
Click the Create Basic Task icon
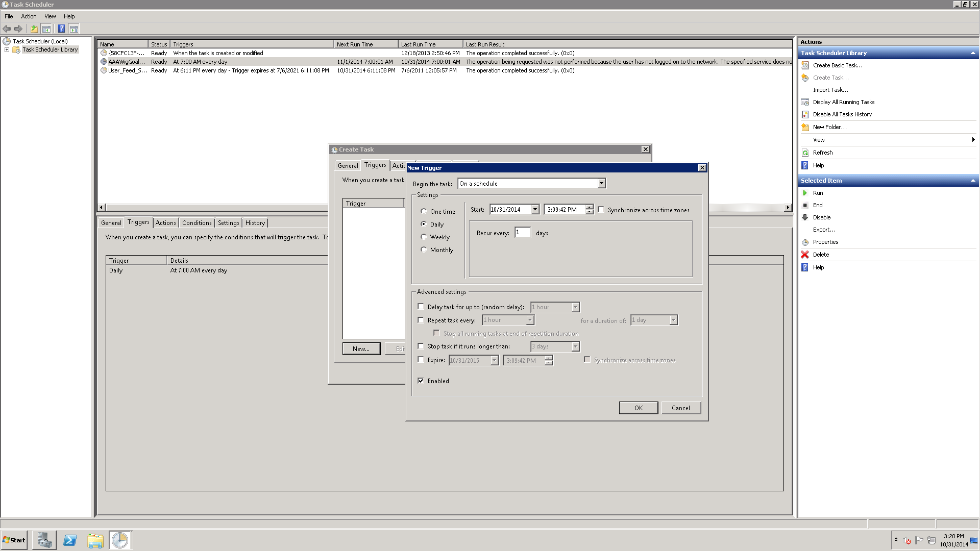click(x=805, y=65)
